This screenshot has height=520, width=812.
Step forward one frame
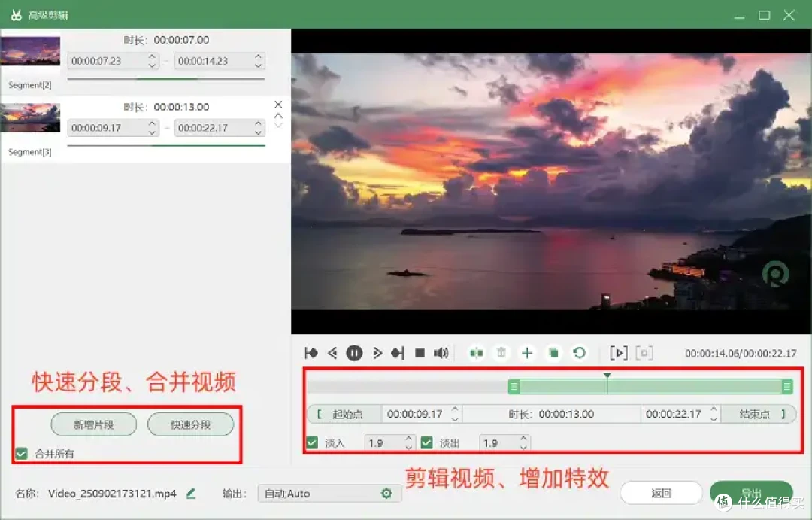click(x=377, y=353)
